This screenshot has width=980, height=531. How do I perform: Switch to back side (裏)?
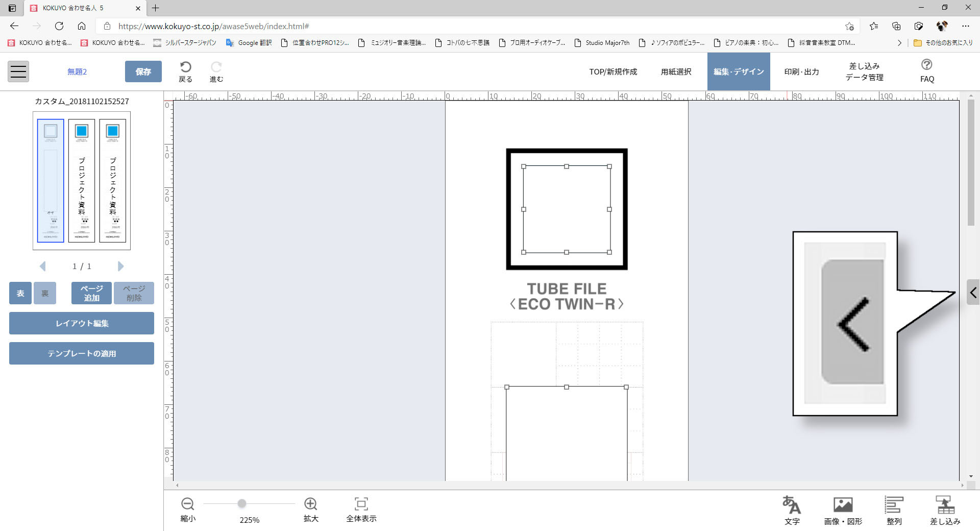tap(45, 293)
